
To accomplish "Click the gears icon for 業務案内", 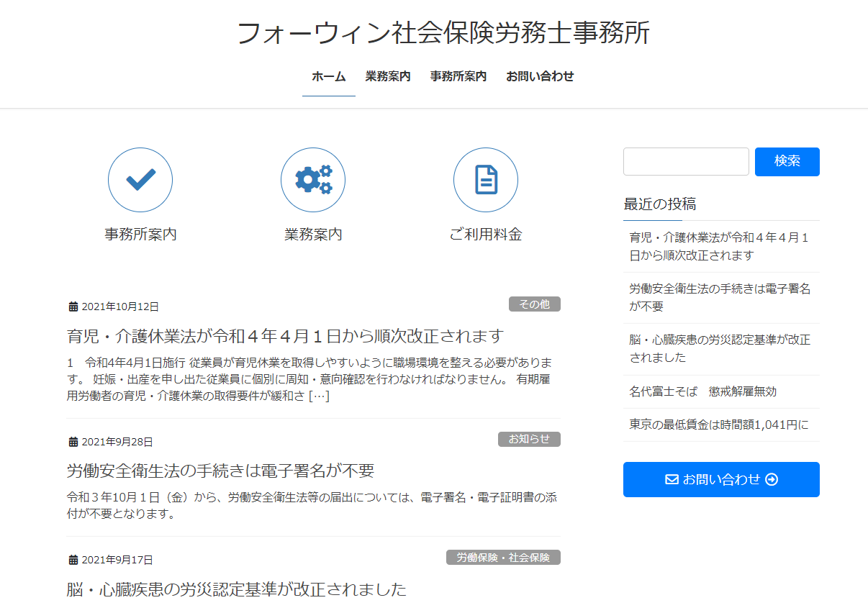I will [x=313, y=180].
